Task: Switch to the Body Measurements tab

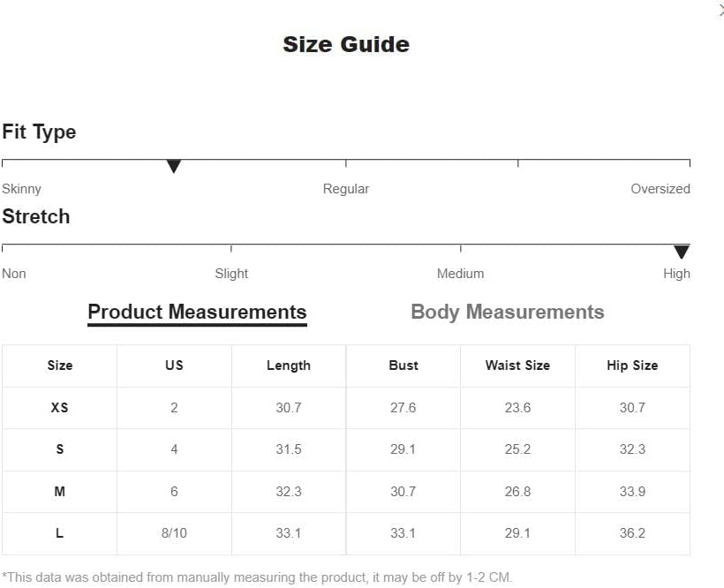Action: coord(507,312)
